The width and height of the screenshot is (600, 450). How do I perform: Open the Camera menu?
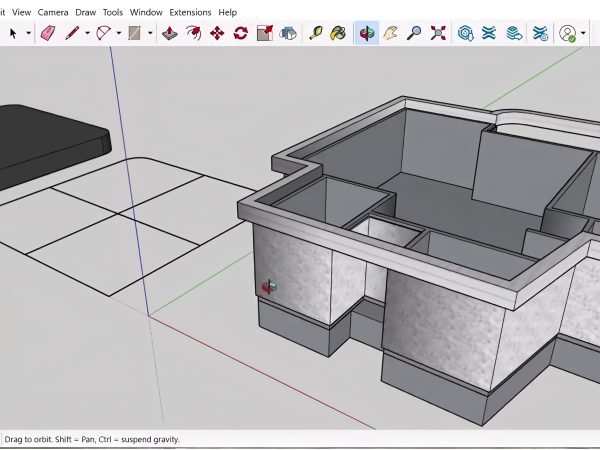tap(53, 13)
